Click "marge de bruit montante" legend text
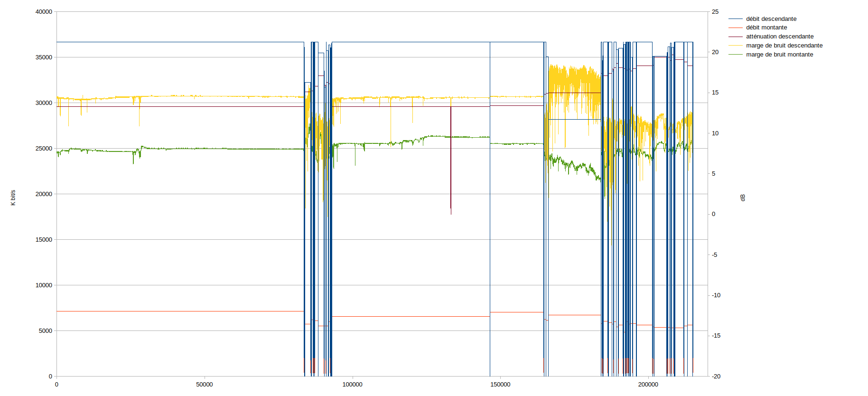The height and width of the screenshot is (396, 868). pos(779,55)
